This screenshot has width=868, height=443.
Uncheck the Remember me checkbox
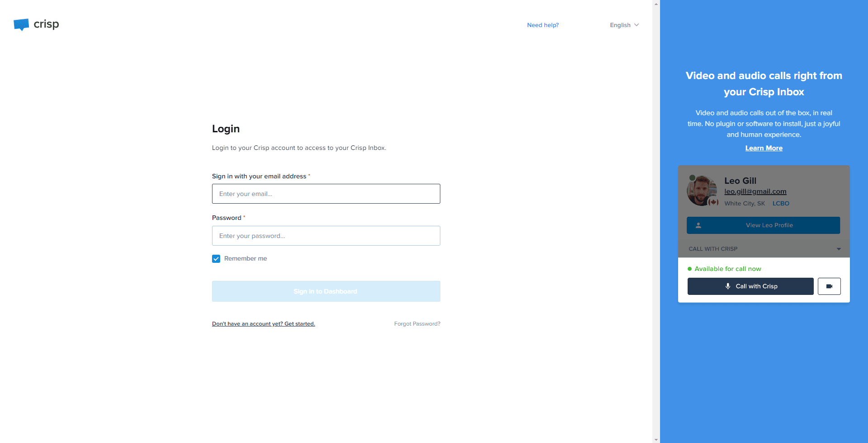[x=216, y=259]
